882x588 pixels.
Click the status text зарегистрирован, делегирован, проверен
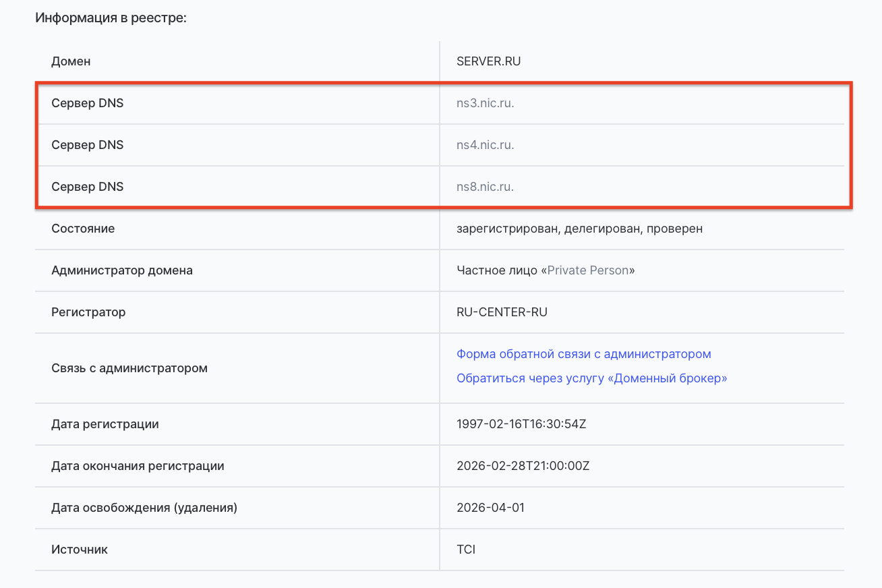(579, 229)
